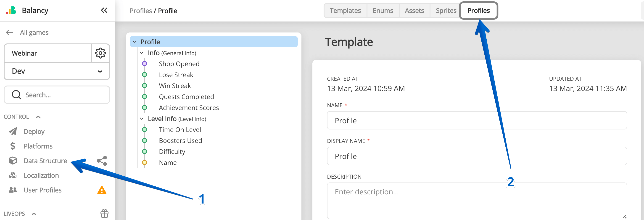This screenshot has width=644, height=220.
Task: Click the share icon beside Data Structure
Action: click(102, 161)
